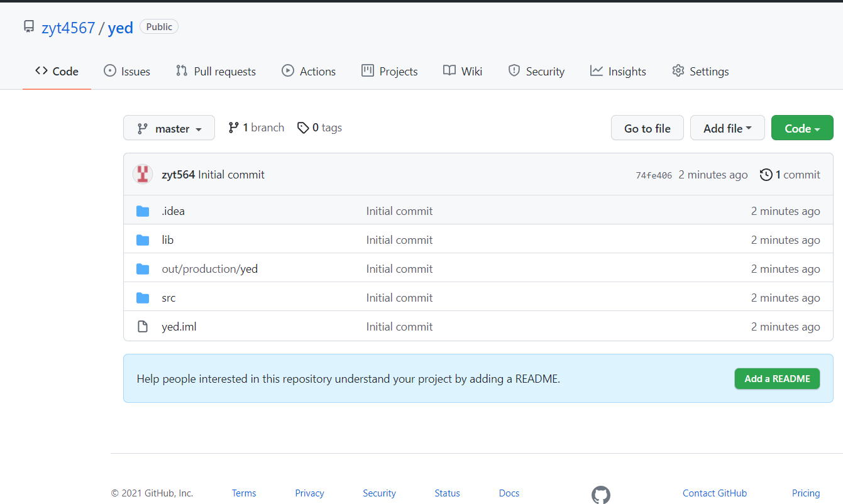View the 0 tags link
The image size is (843, 504).
tap(319, 128)
